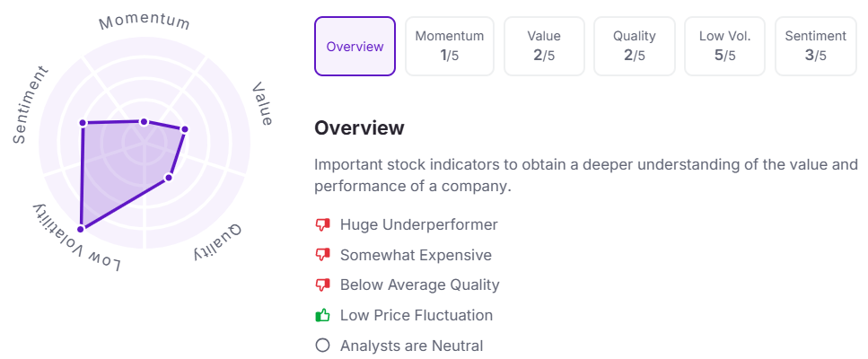Click thumbs-down icon beside Huge Underperformer

click(322, 224)
